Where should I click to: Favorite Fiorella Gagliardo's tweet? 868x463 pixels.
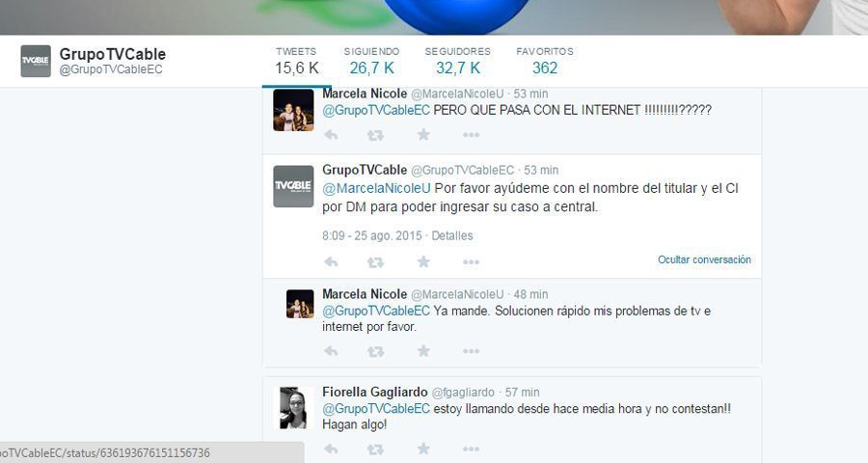pyautogui.click(x=422, y=449)
